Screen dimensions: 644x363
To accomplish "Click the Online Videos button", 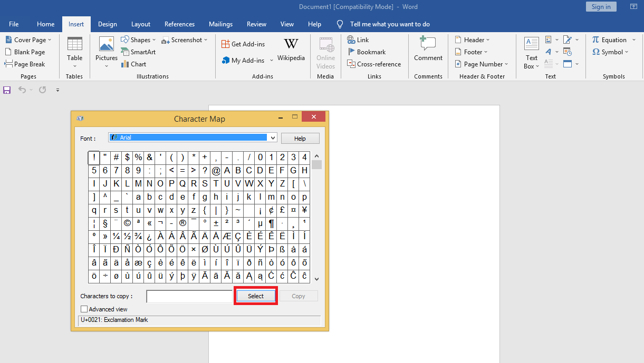I will (325, 53).
